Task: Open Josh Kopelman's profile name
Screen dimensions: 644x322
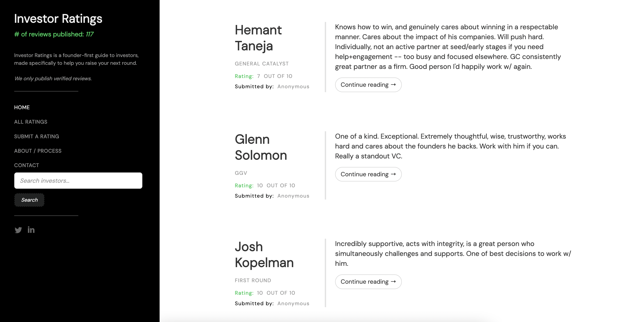Action: pos(264,254)
